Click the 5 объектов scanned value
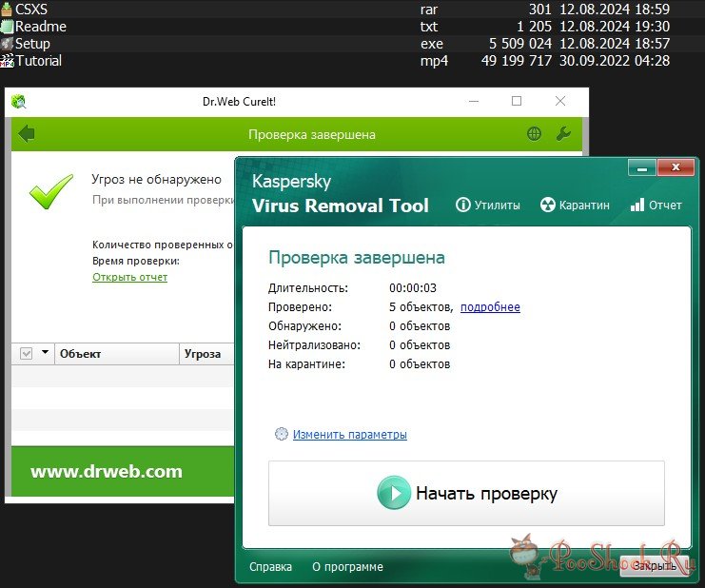Image resolution: width=705 pixels, height=588 pixels. click(x=421, y=307)
